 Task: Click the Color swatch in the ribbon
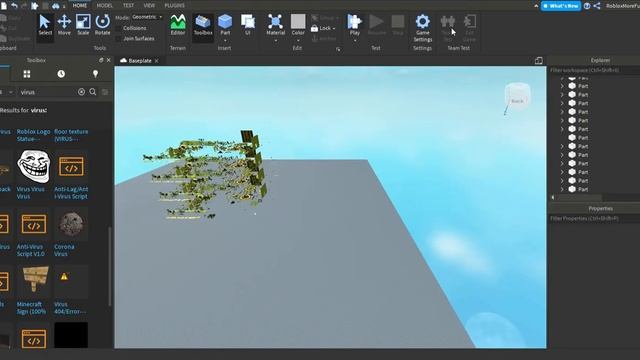tap(298, 21)
